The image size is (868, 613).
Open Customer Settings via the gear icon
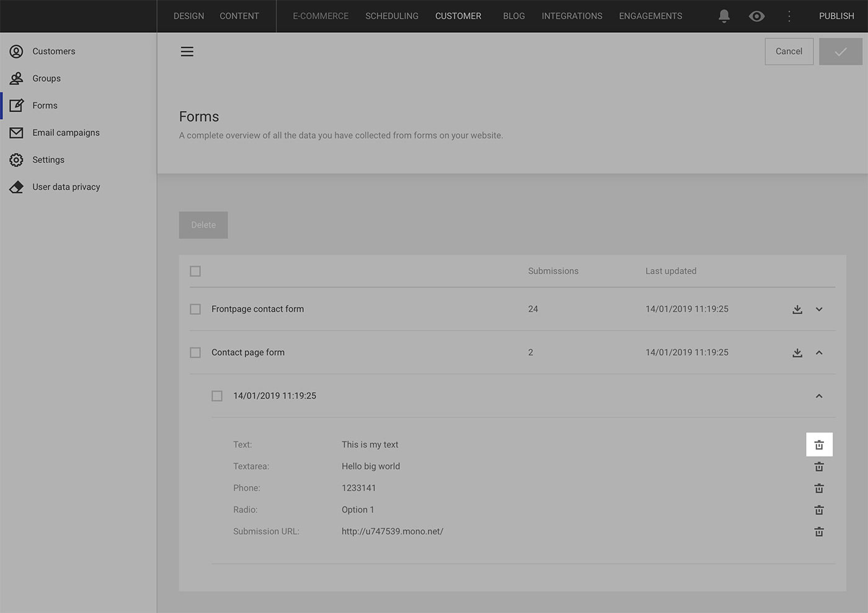[16, 159]
